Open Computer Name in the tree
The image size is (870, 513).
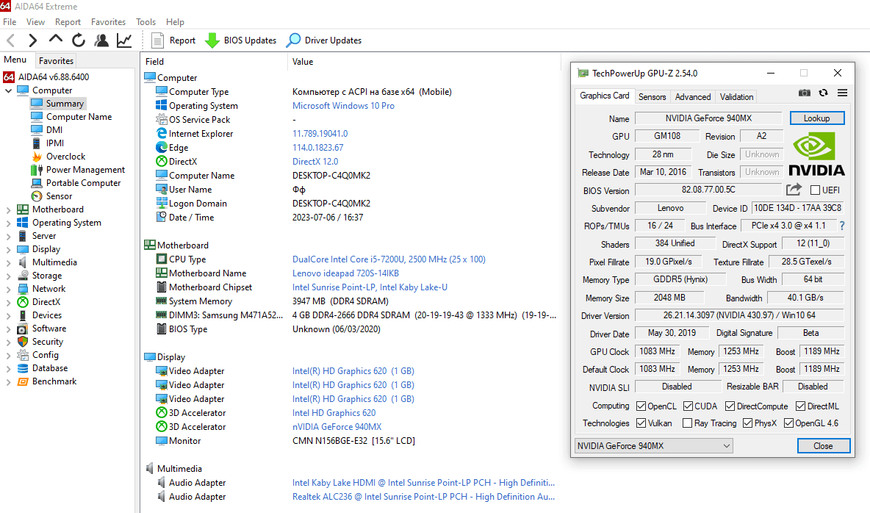tap(79, 117)
